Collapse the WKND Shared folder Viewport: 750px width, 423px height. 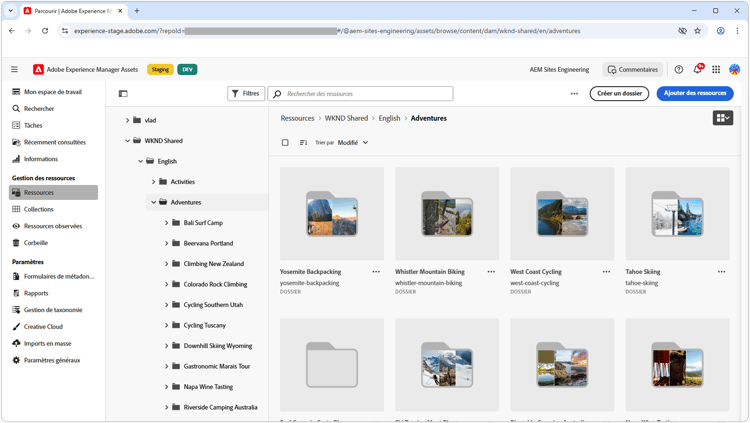(127, 141)
